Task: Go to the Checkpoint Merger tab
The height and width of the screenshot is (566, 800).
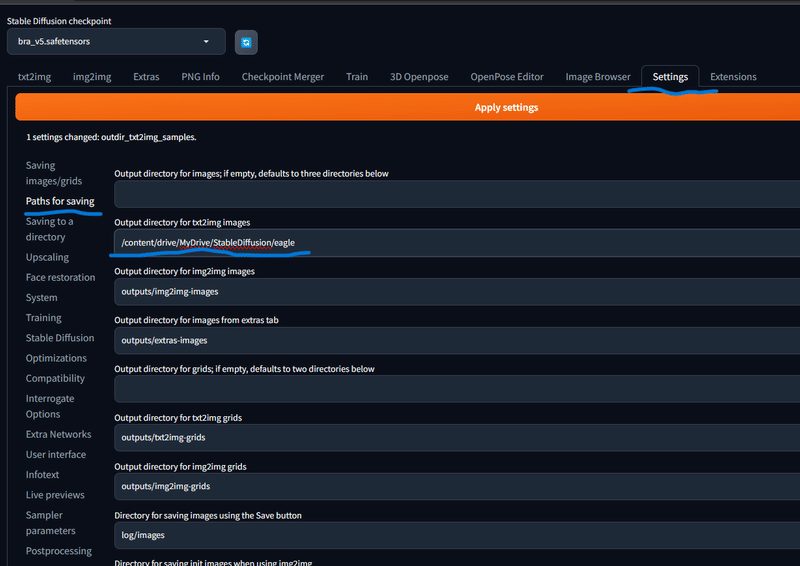Action: click(283, 77)
